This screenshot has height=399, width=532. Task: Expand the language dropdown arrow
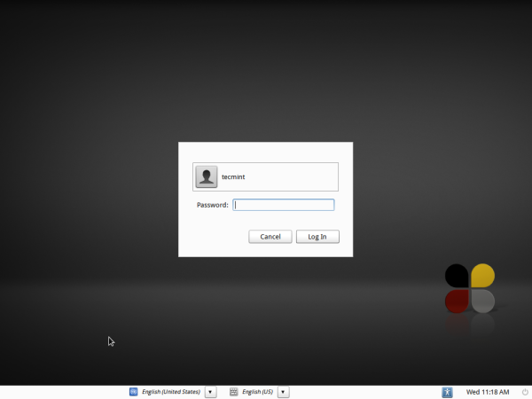click(210, 392)
